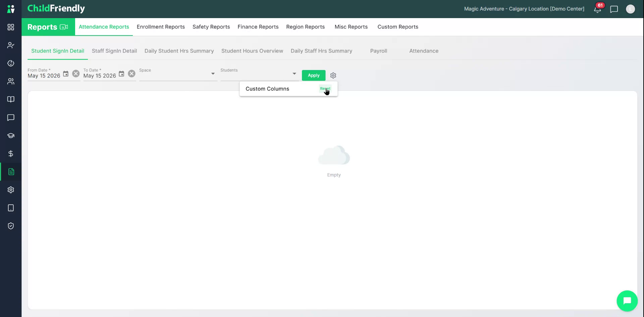This screenshot has width=644, height=317.
Task: Clear the To Date field
Action: pos(132,74)
